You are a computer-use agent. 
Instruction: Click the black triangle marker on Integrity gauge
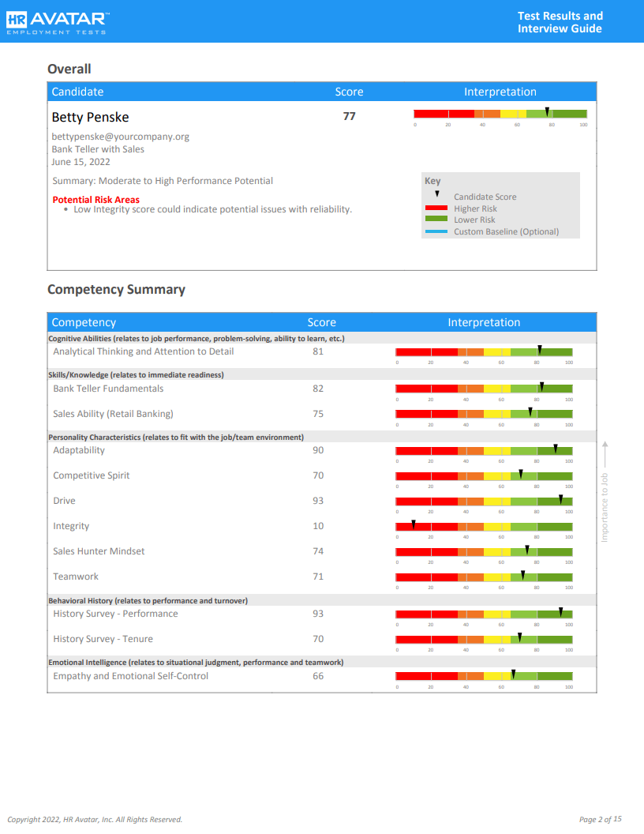tap(413, 523)
